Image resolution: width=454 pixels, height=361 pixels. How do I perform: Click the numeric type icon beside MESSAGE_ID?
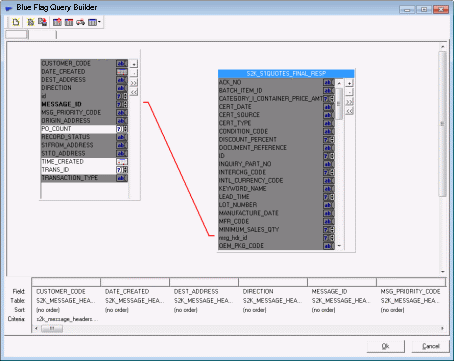click(x=122, y=104)
